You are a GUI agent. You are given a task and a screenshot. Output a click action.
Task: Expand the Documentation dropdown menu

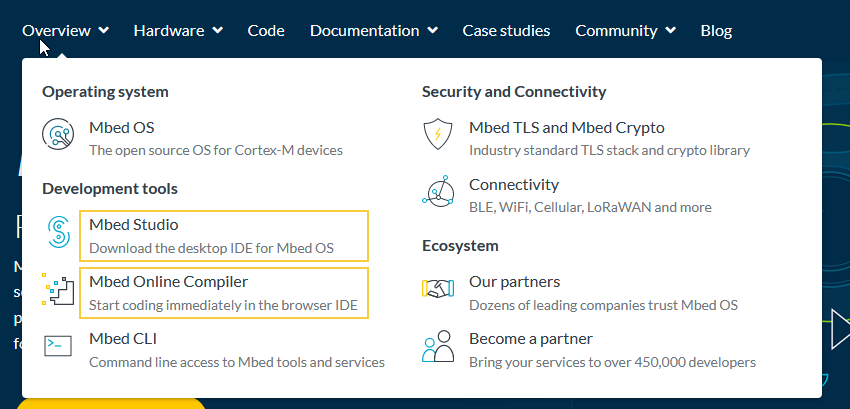[x=373, y=30]
